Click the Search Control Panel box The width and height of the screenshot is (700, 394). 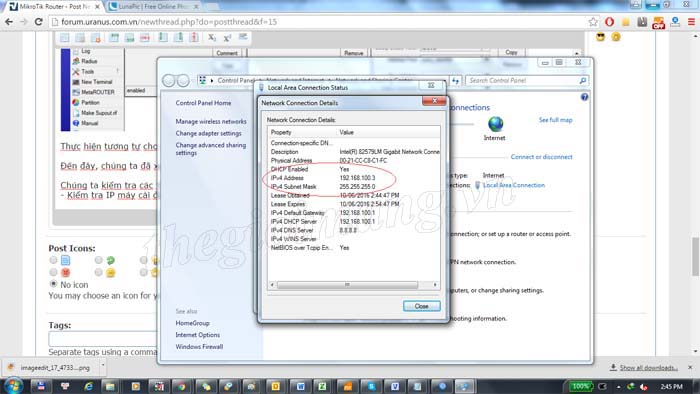[x=526, y=81]
